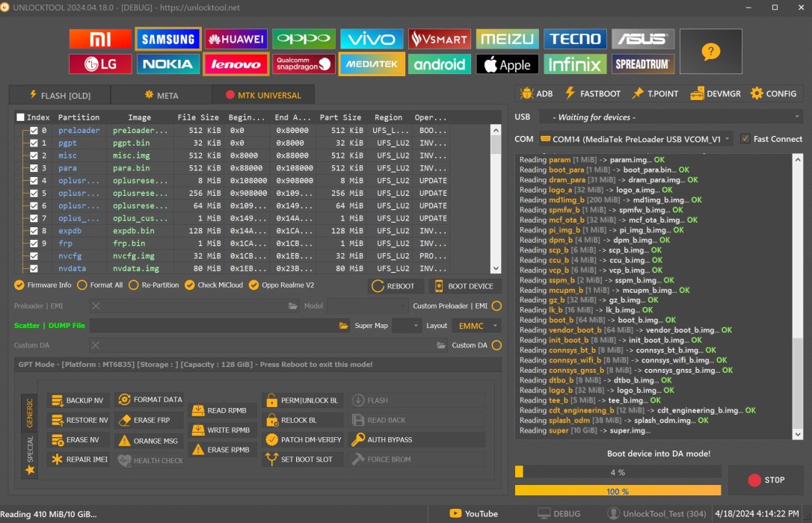The height and width of the screenshot is (523, 812).
Task: Open DEVMGR device manager
Action: (x=716, y=93)
